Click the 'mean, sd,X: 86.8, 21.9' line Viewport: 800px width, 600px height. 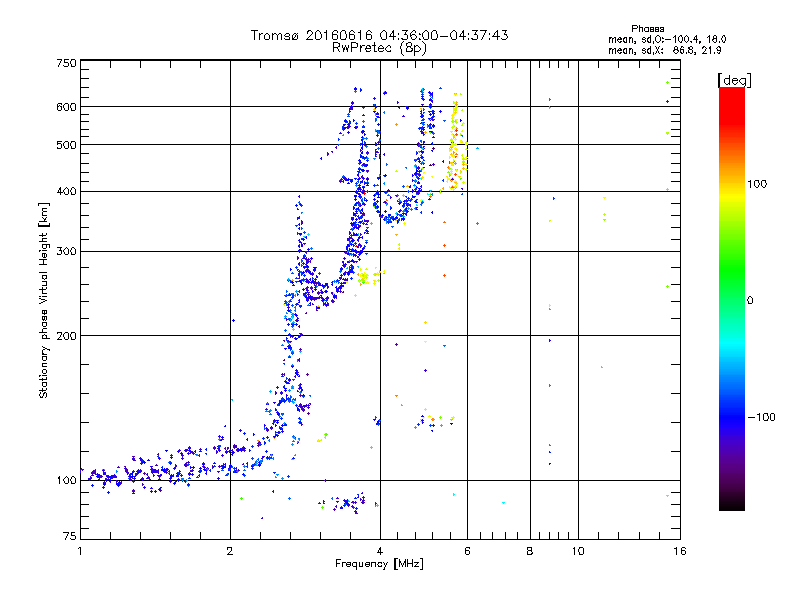tap(664, 50)
